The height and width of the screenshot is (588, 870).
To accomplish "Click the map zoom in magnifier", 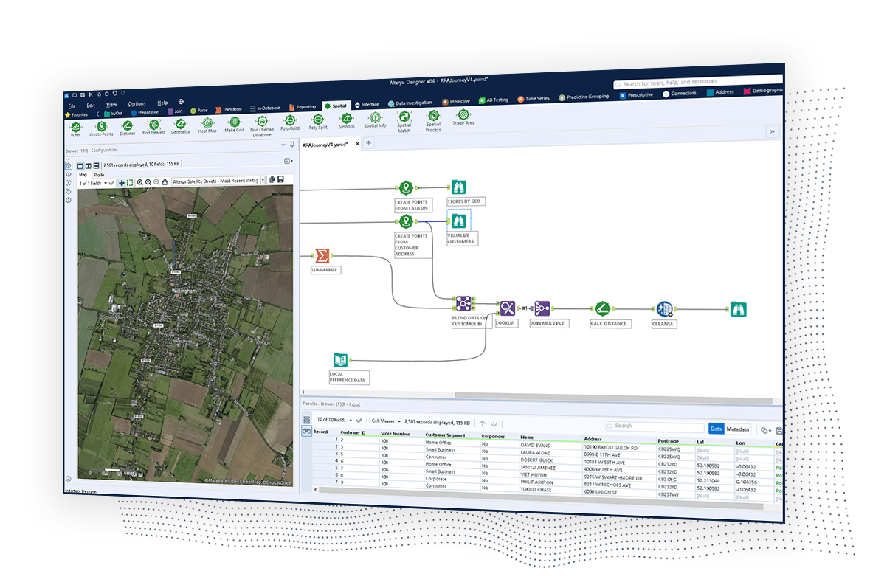I will pos(139,182).
